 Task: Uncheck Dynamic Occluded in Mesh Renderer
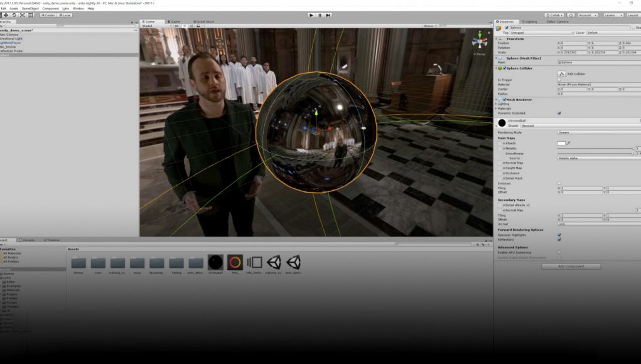pos(559,113)
